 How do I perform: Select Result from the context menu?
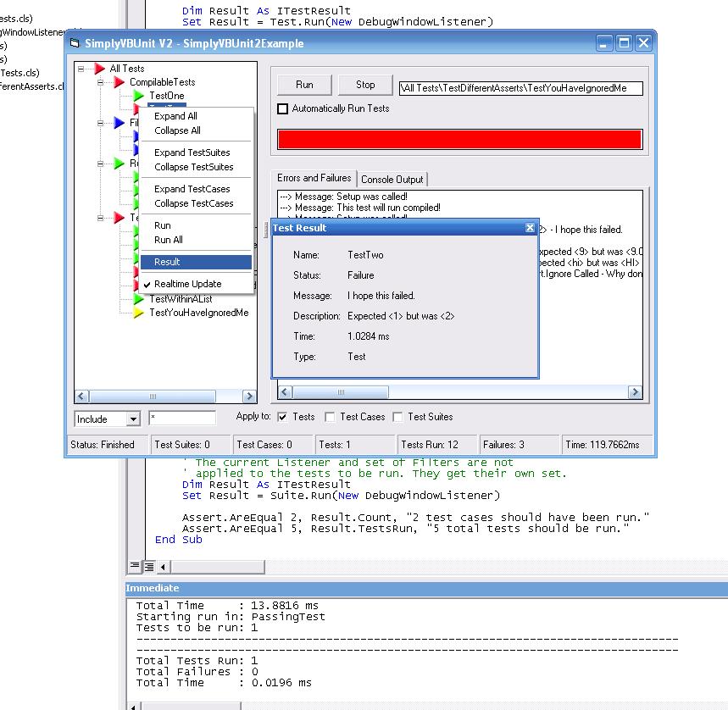tap(196, 262)
